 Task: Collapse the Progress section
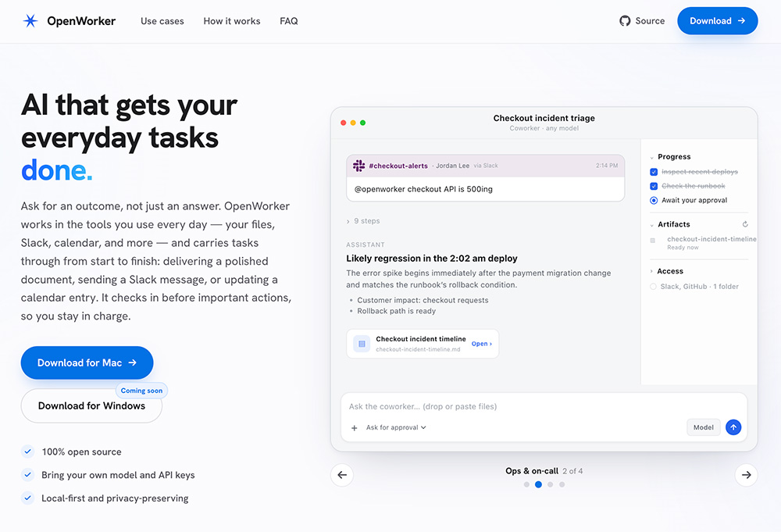coord(652,157)
